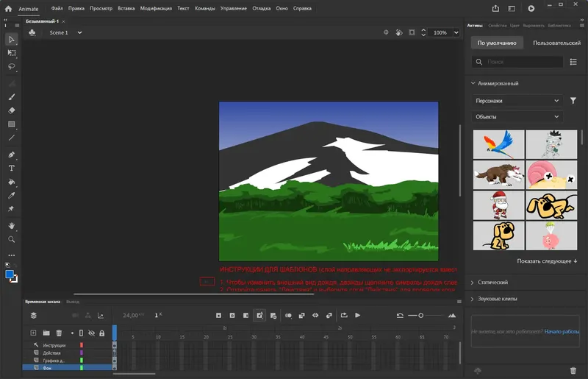Toggle clip content outside stage

[412, 32]
